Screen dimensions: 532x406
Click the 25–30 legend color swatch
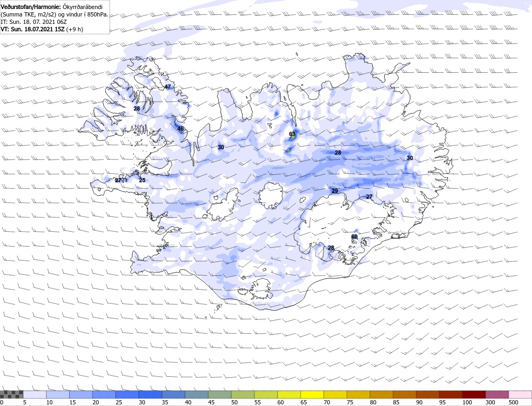coord(127,394)
